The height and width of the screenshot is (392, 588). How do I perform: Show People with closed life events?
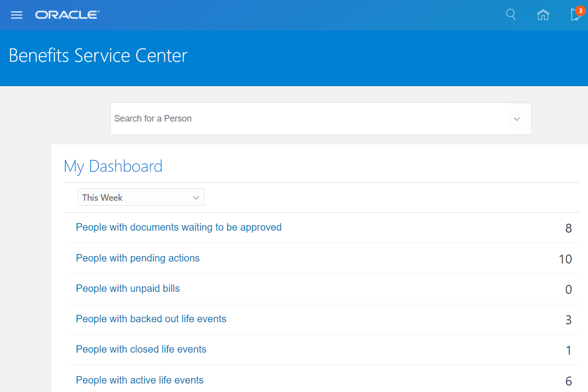point(141,349)
